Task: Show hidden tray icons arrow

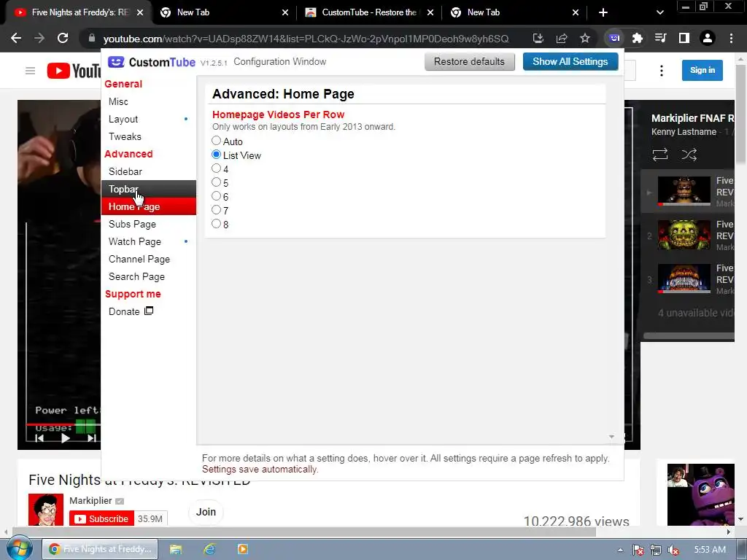Action: coord(620,550)
